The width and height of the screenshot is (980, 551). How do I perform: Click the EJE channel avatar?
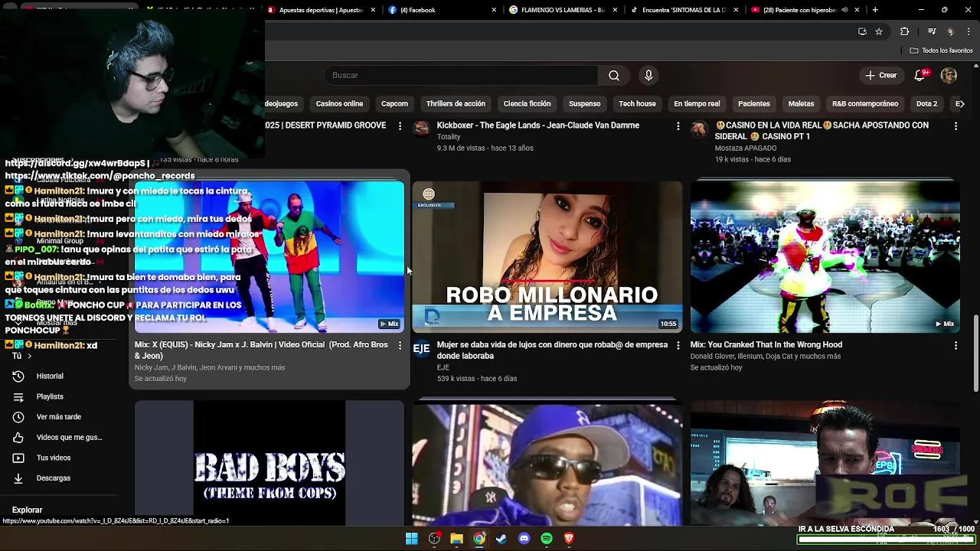click(421, 348)
